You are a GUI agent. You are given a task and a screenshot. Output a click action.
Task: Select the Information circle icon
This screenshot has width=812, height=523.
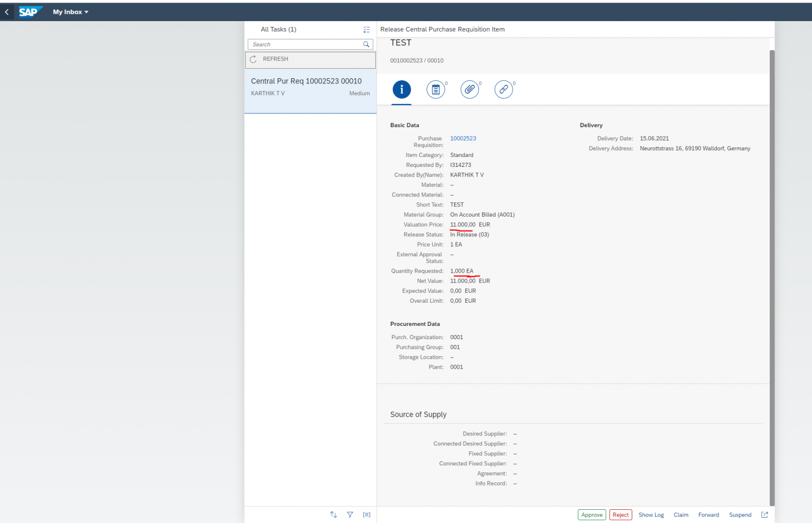pos(401,90)
